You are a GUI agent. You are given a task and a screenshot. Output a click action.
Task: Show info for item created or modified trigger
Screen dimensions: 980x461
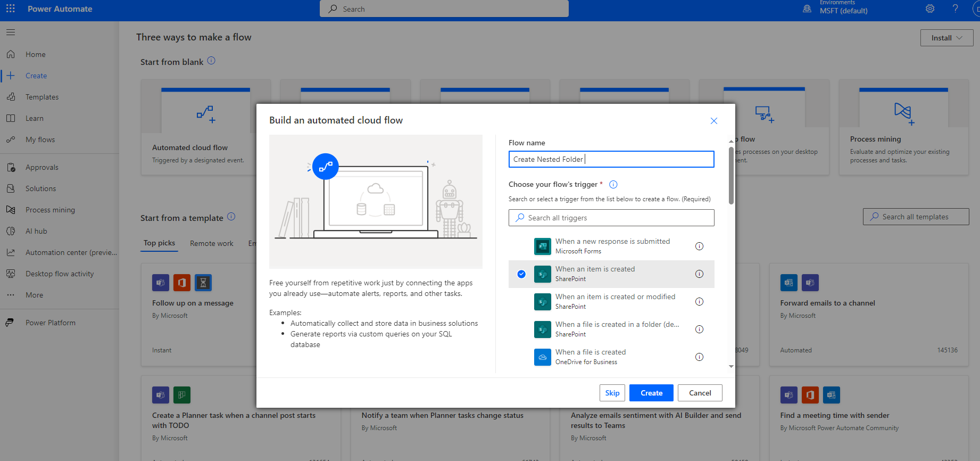(x=699, y=302)
